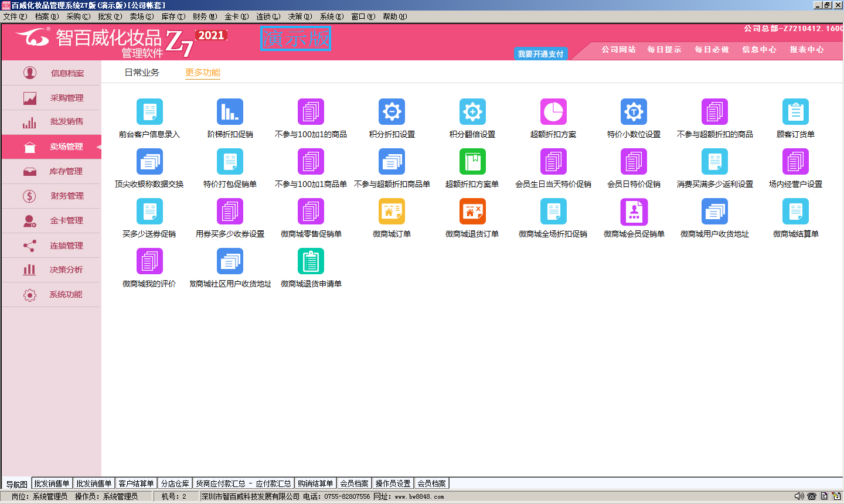Open 微商城用户收货地址 icon

[x=714, y=212]
